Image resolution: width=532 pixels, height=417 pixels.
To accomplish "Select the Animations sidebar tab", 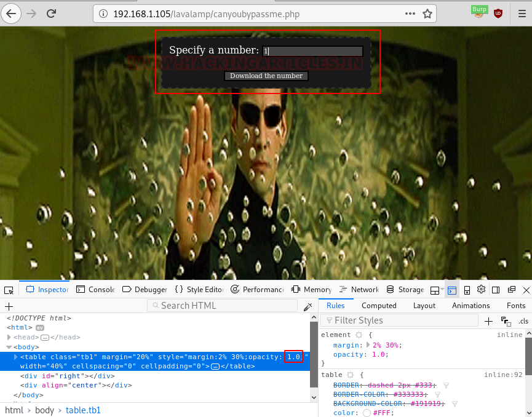I will coord(470,306).
